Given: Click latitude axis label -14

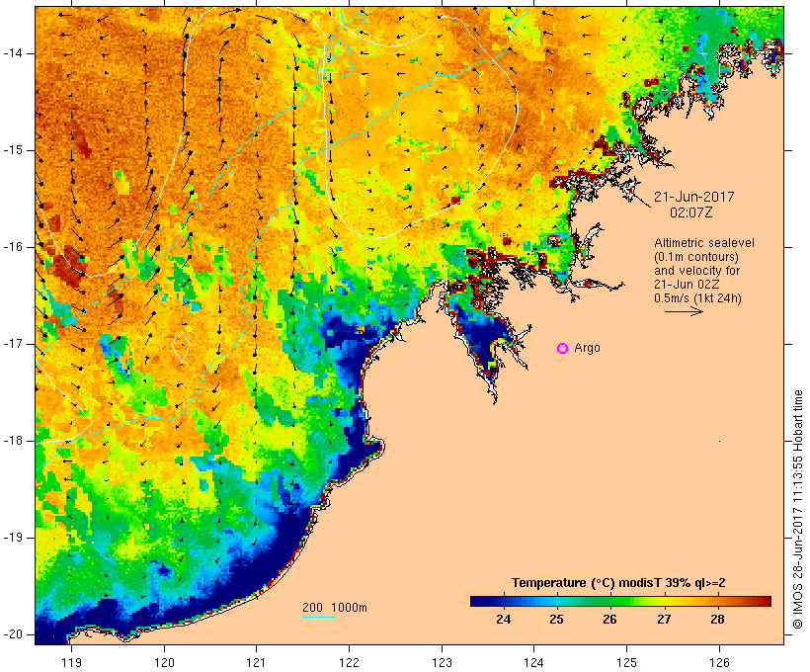Looking at the screenshot, I should tap(13, 53).
